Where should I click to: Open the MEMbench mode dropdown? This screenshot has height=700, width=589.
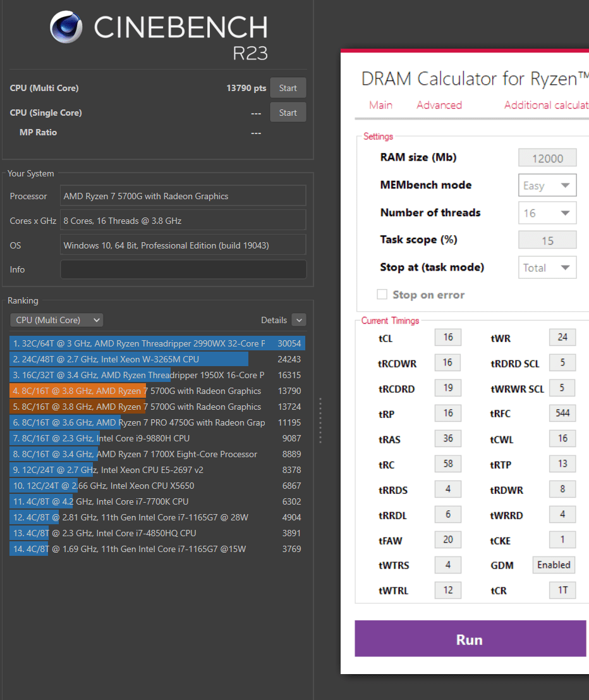click(x=547, y=185)
